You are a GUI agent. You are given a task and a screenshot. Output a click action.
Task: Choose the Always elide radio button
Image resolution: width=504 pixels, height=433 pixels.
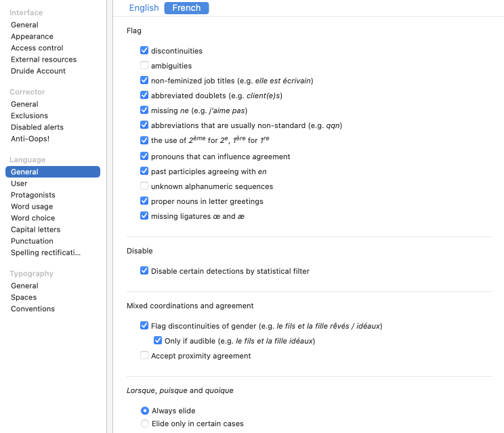pos(145,411)
